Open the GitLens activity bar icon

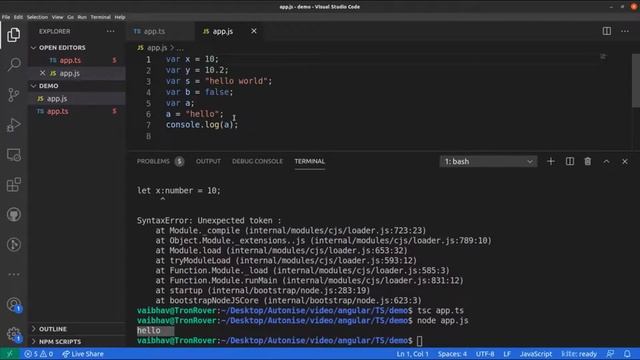tap(13, 244)
